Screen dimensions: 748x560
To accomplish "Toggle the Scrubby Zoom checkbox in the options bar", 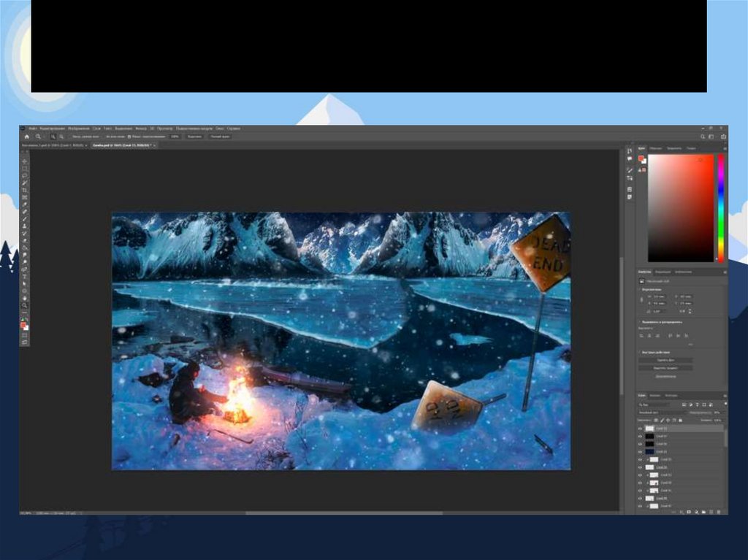I will point(129,137).
